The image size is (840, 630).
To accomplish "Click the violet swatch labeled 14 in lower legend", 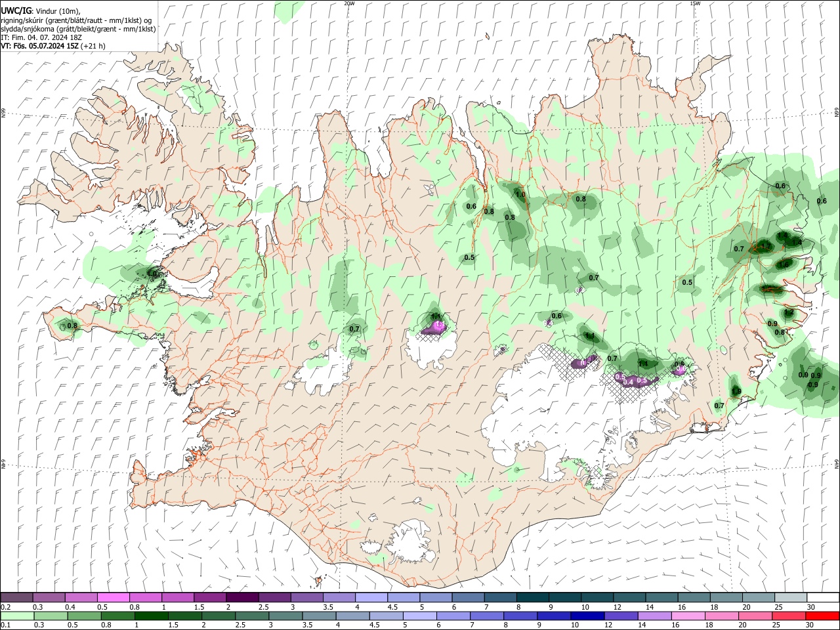I will point(654,616).
